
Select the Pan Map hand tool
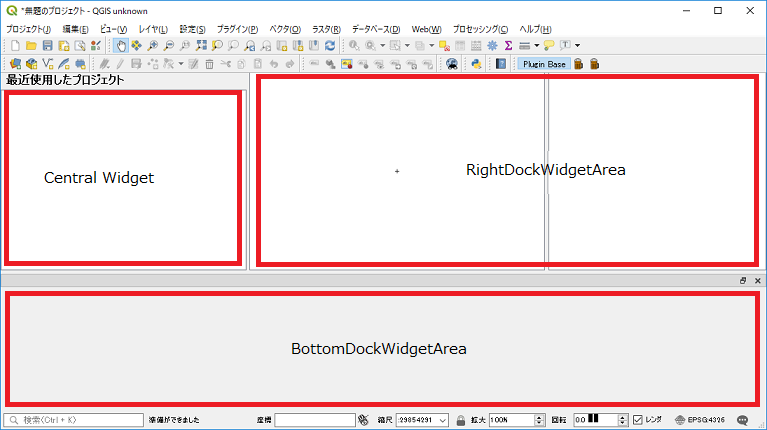point(120,46)
